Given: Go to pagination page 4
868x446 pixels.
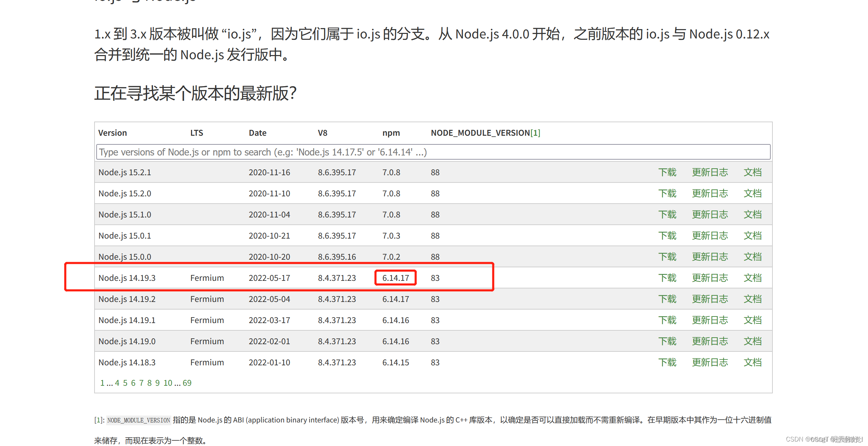Looking at the screenshot, I should (117, 383).
